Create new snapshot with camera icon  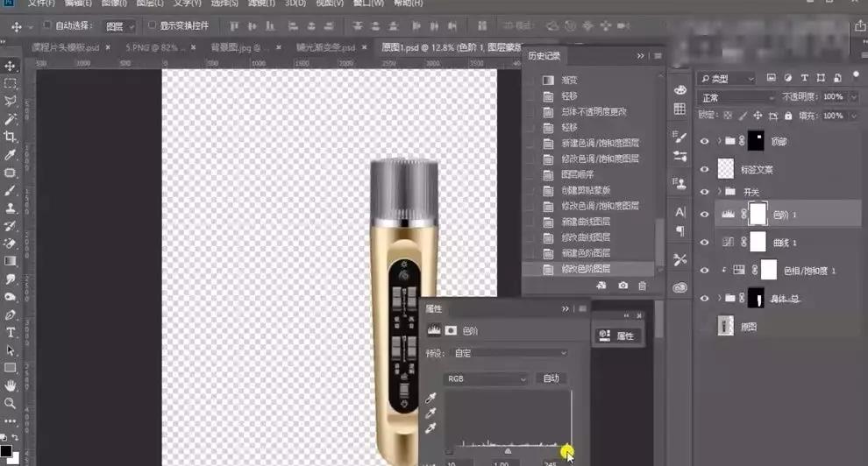[623, 286]
